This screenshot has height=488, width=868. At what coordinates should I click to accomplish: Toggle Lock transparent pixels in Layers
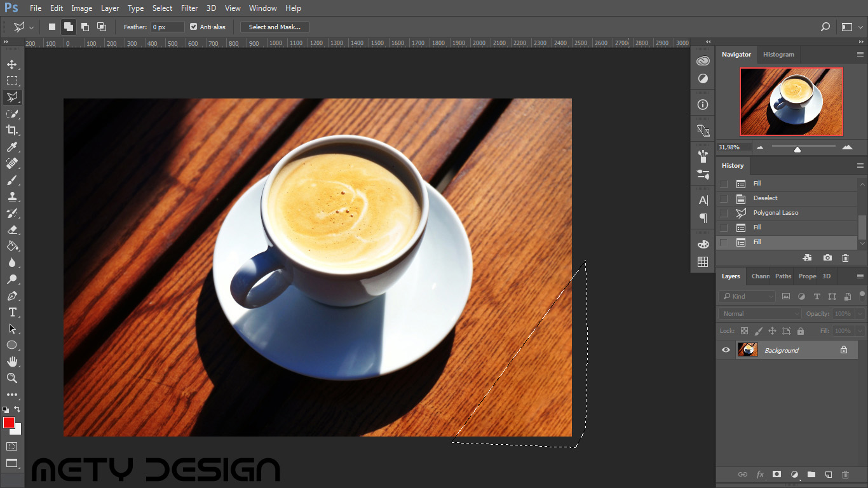coord(744,331)
